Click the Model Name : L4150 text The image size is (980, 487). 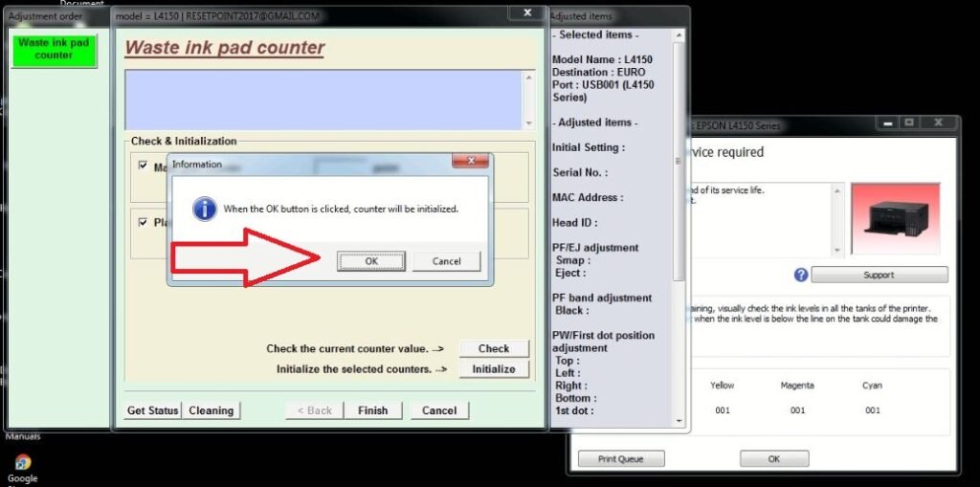[x=602, y=60]
